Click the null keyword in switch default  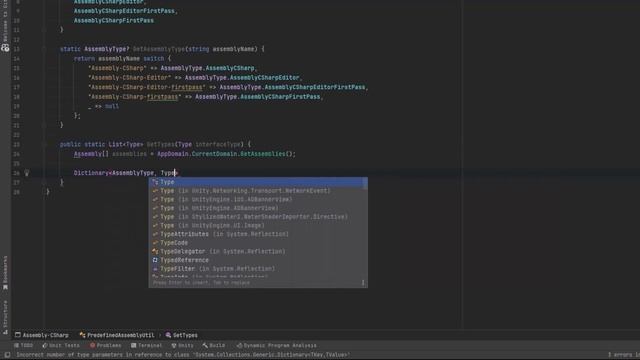112,106
